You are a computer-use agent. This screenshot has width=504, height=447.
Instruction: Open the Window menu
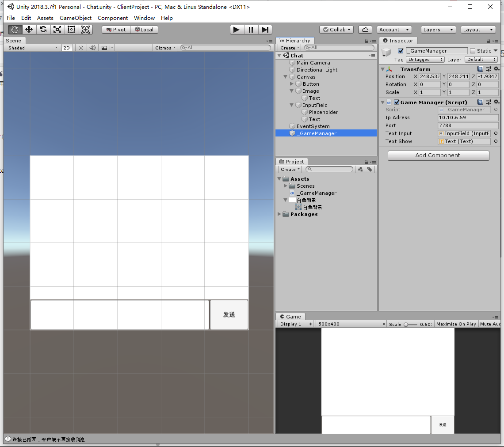[144, 18]
